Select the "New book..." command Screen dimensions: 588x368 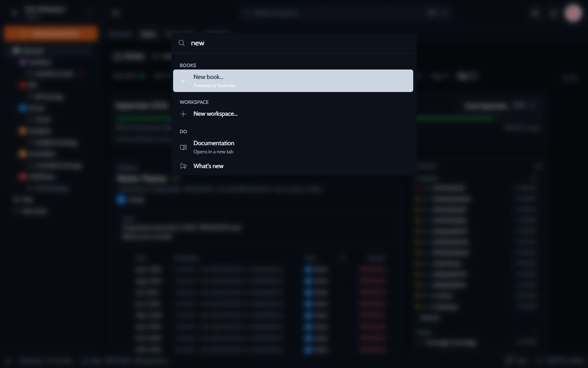tap(293, 81)
